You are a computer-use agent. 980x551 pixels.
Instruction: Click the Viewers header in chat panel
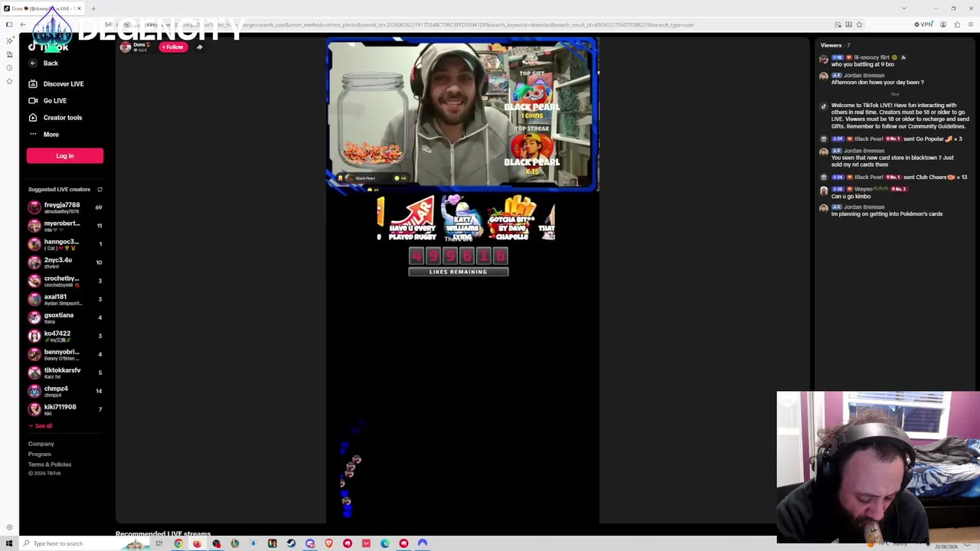[835, 45]
